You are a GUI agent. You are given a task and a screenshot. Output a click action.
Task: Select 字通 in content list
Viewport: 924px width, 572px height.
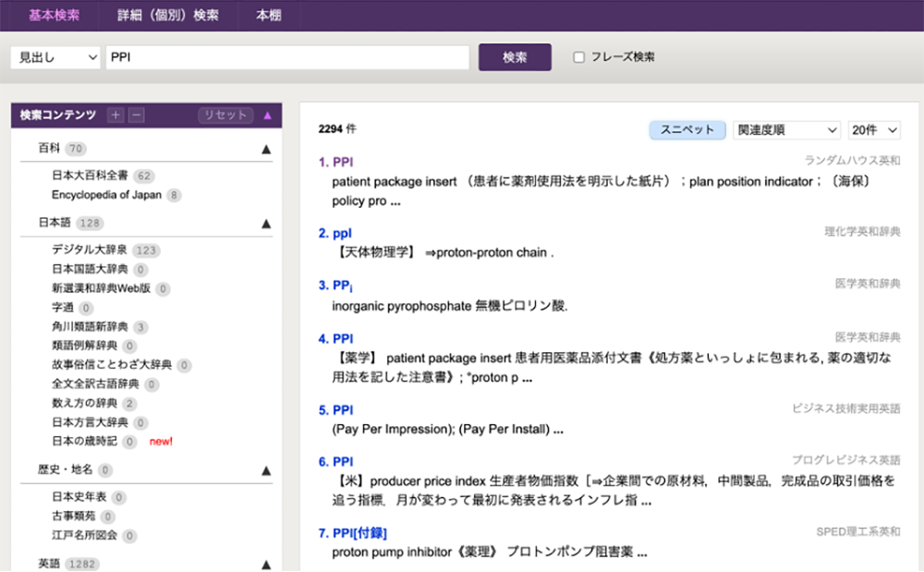63,308
